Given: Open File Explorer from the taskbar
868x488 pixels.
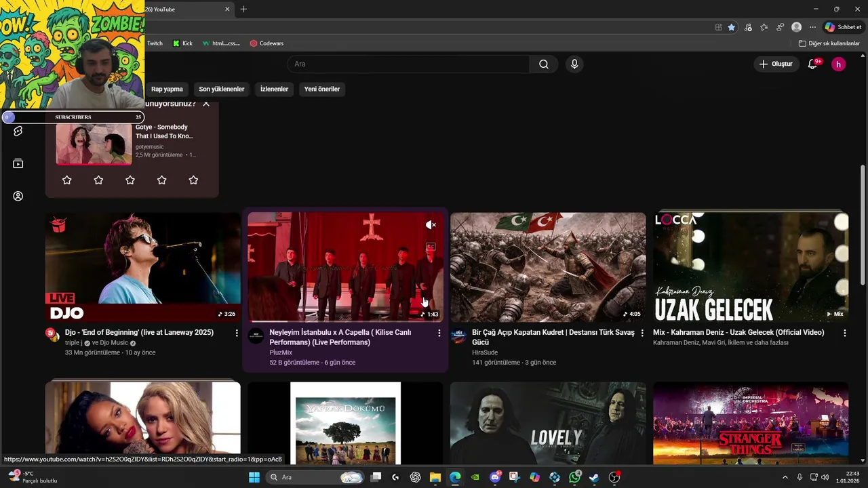Looking at the screenshot, I should click(435, 477).
